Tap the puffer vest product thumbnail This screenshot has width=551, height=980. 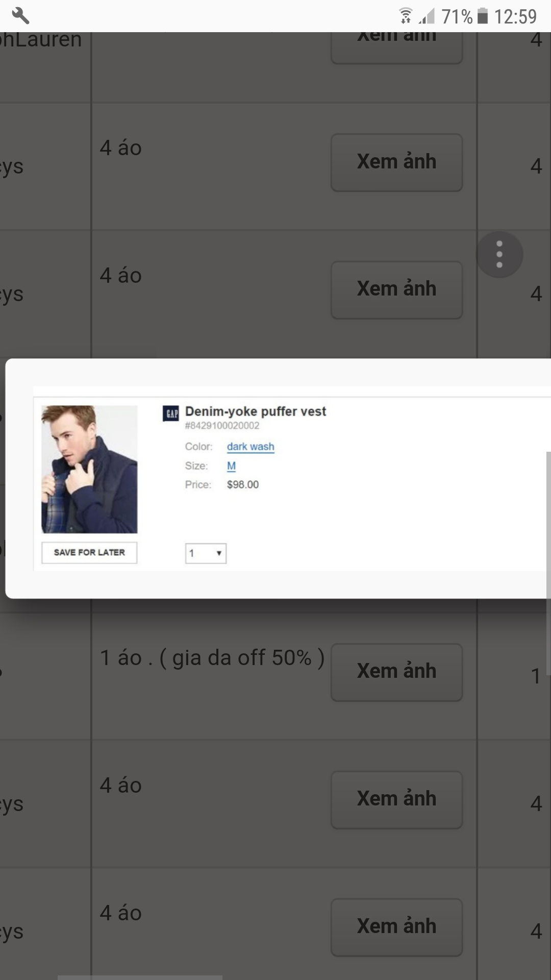pos(89,469)
